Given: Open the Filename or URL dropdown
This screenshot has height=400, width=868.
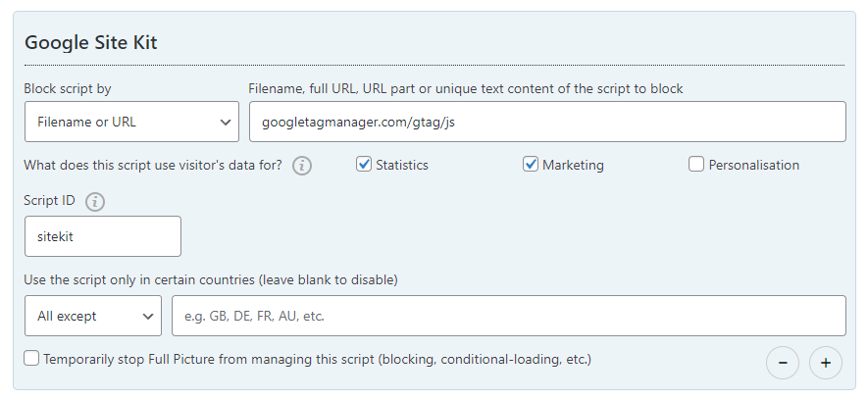Looking at the screenshot, I should [x=131, y=123].
